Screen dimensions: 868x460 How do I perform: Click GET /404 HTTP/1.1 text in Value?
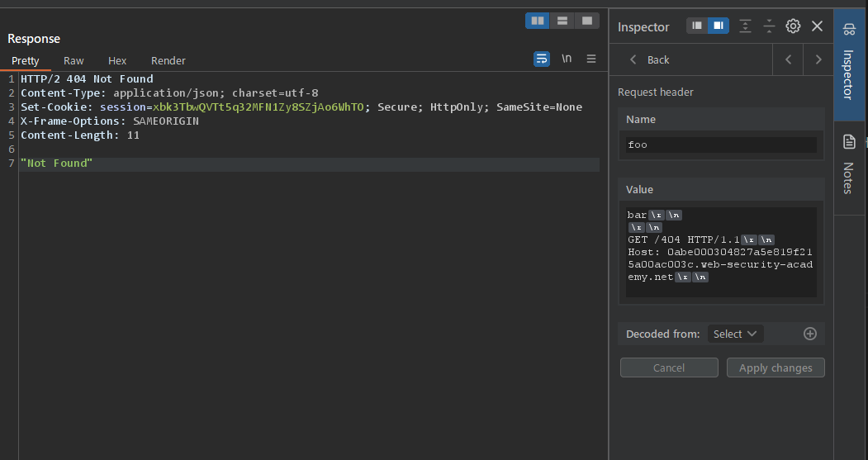tap(684, 239)
